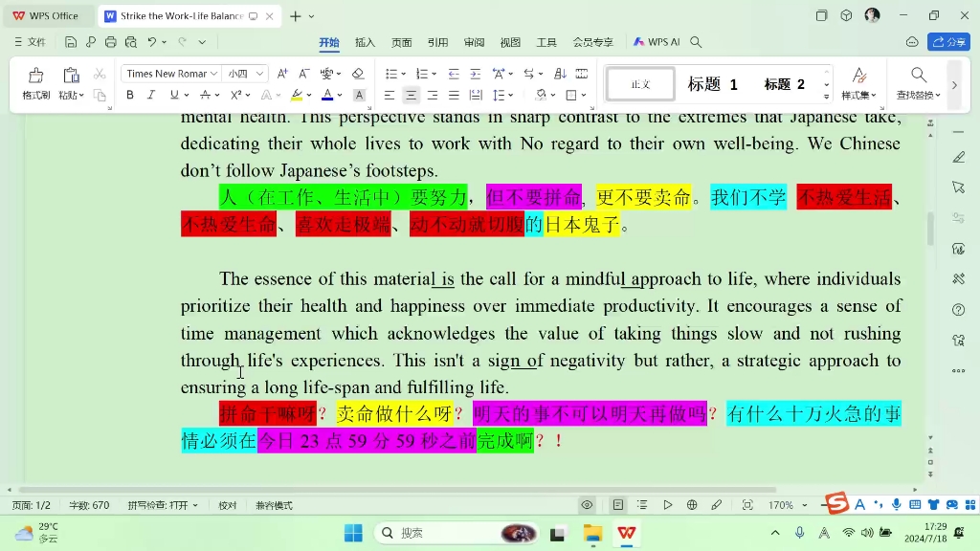Open WPS AI button

tap(657, 42)
